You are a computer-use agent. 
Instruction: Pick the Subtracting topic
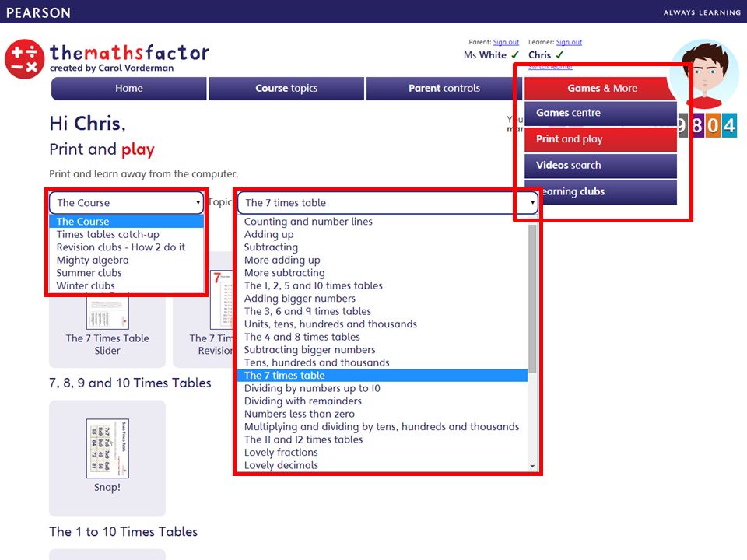click(383, 247)
